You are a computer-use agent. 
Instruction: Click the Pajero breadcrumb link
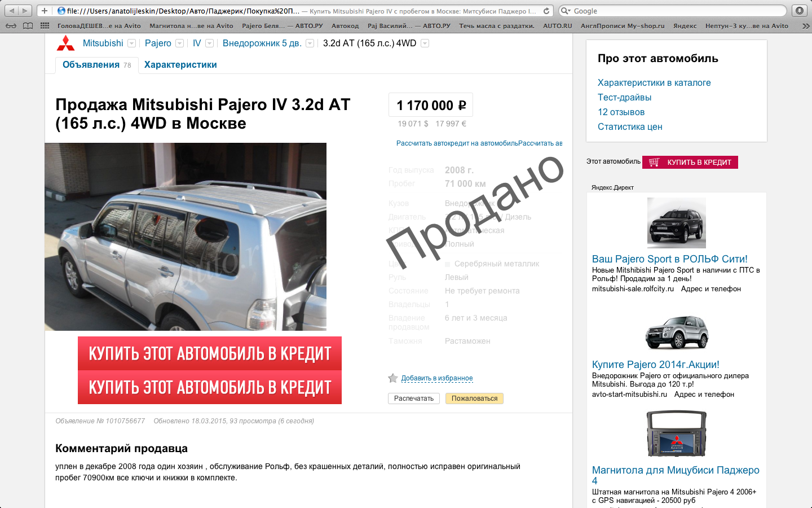pos(158,43)
